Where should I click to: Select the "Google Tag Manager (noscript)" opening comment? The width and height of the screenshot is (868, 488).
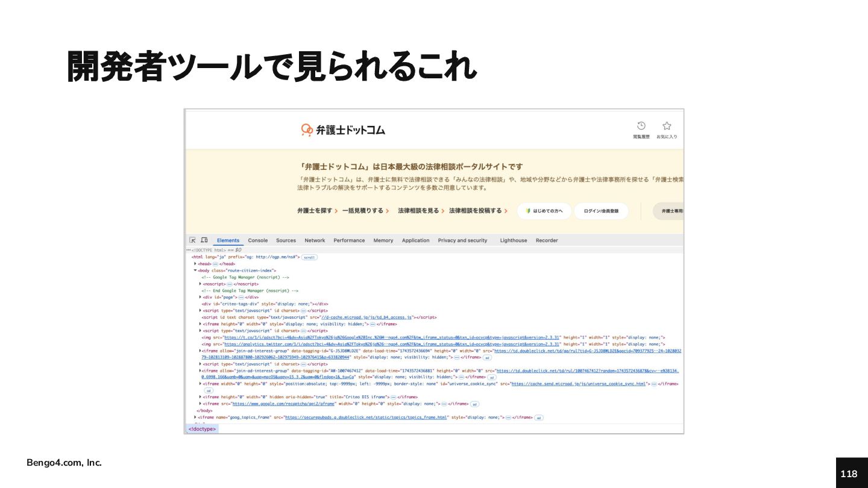(245, 277)
